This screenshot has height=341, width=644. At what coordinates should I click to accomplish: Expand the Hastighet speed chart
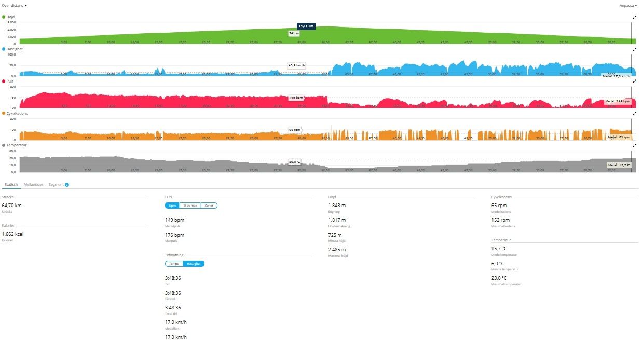[634, 49]
